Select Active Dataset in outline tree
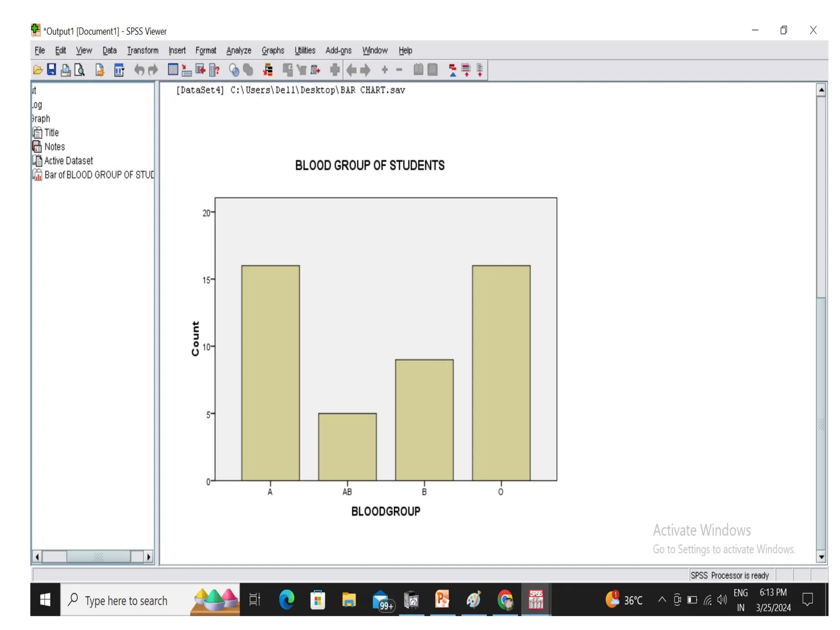Viewport: 840px width, 630px height. click(68, 161)
